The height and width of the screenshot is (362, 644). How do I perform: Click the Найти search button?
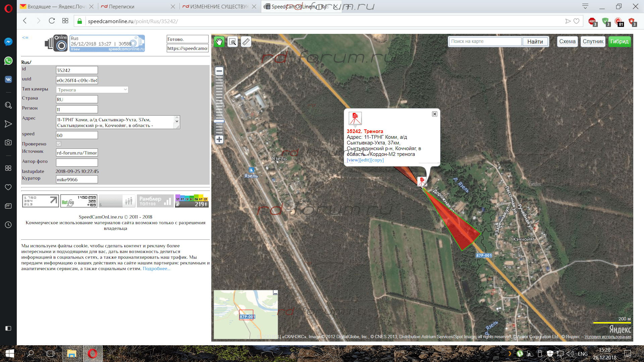click(535, 42)
